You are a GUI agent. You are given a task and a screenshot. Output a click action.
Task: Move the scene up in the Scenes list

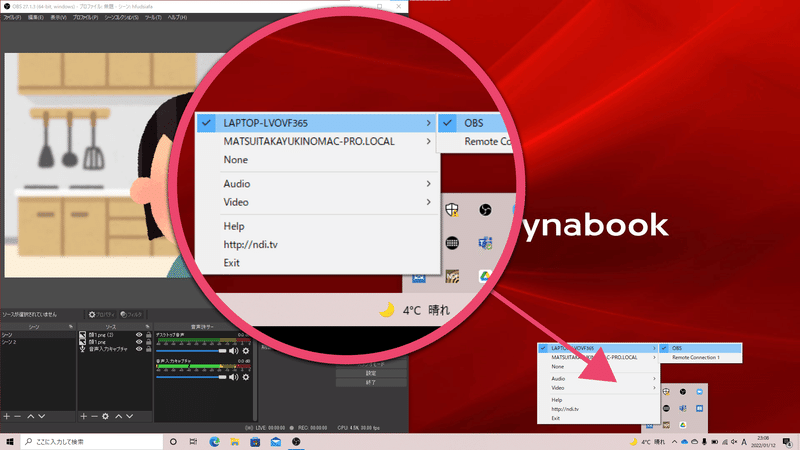point(31,416)
